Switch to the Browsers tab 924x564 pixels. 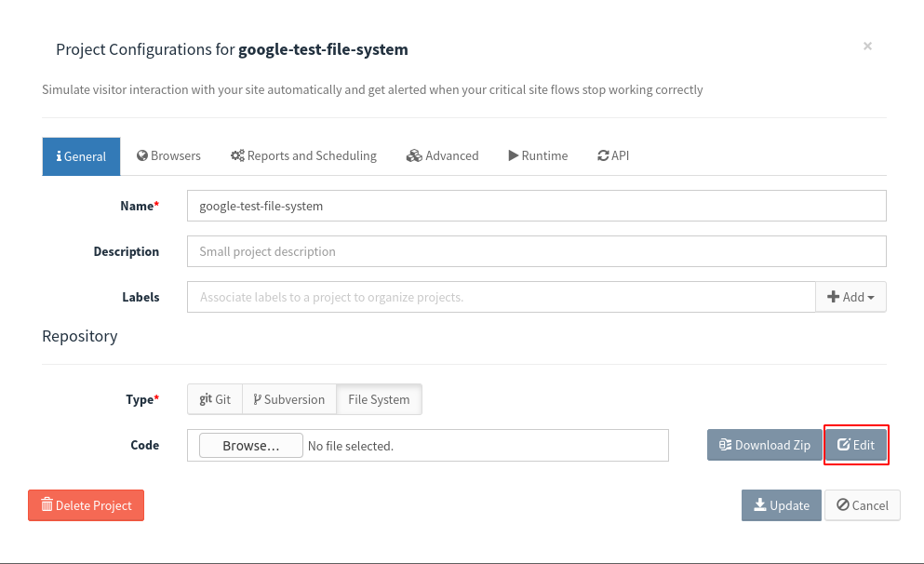pyautogui.click(x=168, y=156)
